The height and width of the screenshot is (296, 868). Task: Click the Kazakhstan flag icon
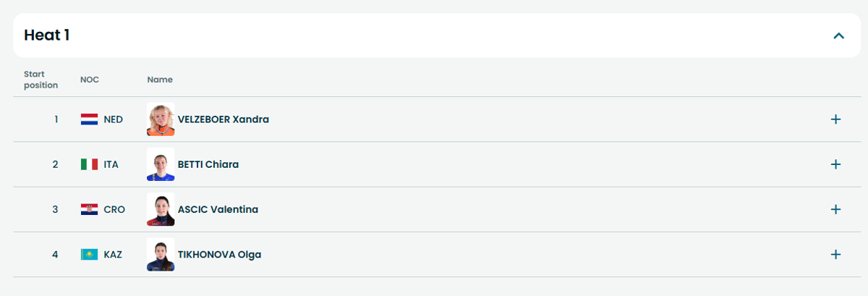tap(89, 254)
